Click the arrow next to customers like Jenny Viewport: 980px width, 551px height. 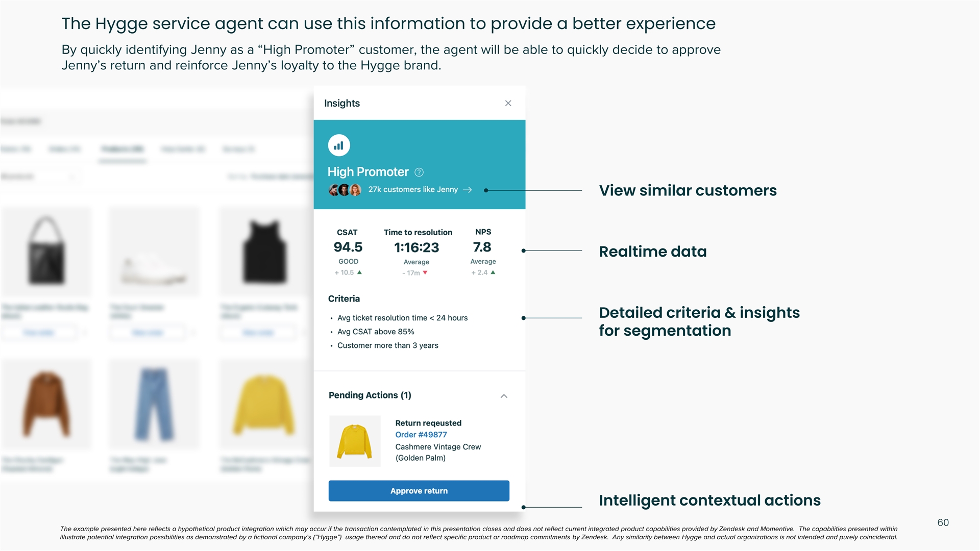(467, 190)
